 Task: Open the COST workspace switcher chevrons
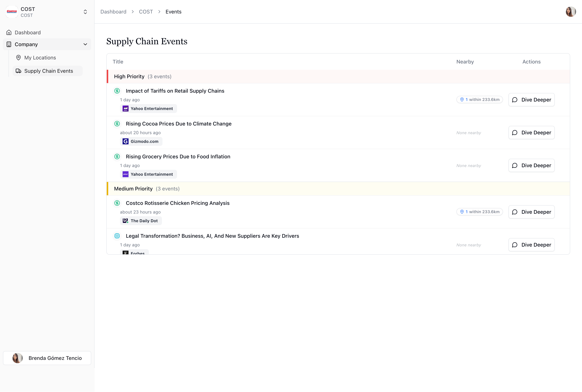[x=85, y=12]
